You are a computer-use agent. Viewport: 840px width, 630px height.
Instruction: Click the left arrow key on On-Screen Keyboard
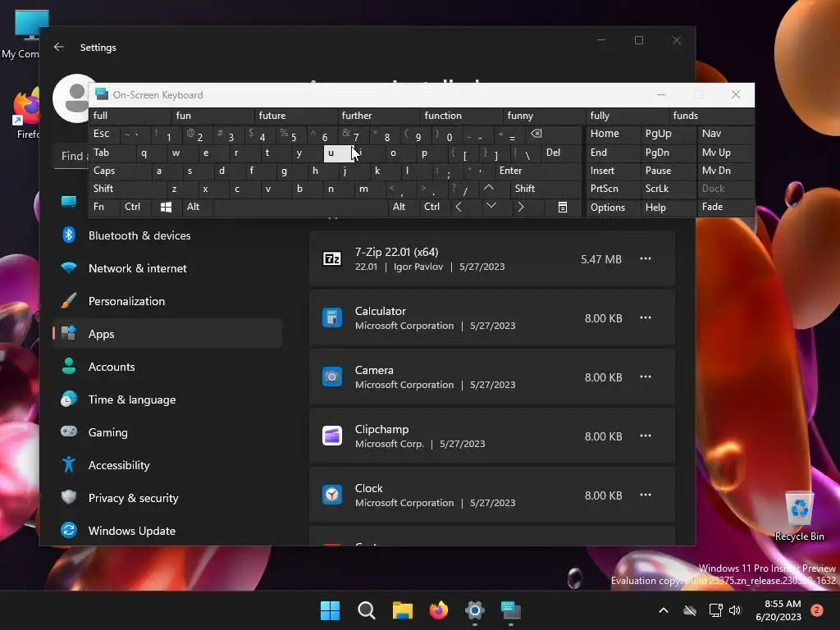pyautogui.click(x=459, y=208)
